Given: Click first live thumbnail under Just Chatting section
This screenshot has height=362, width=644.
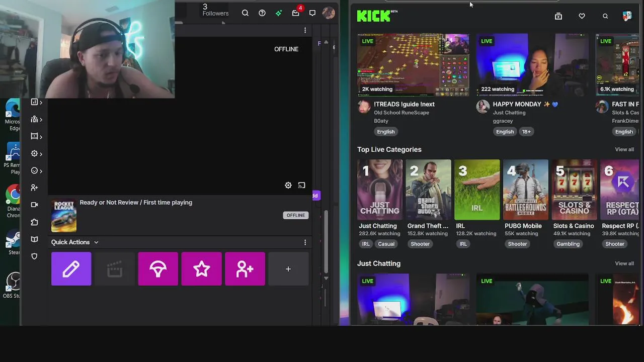Looking at the screenshot, I should pos(413,299).
